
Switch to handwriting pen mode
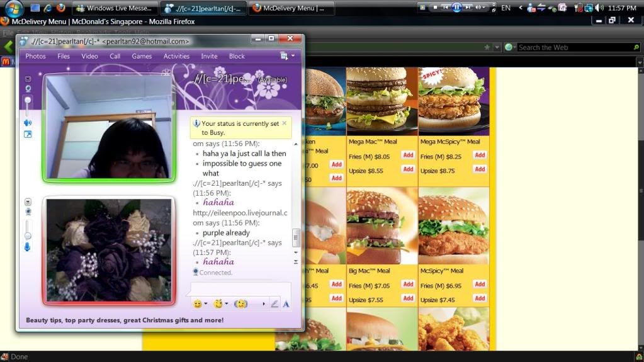274,303
